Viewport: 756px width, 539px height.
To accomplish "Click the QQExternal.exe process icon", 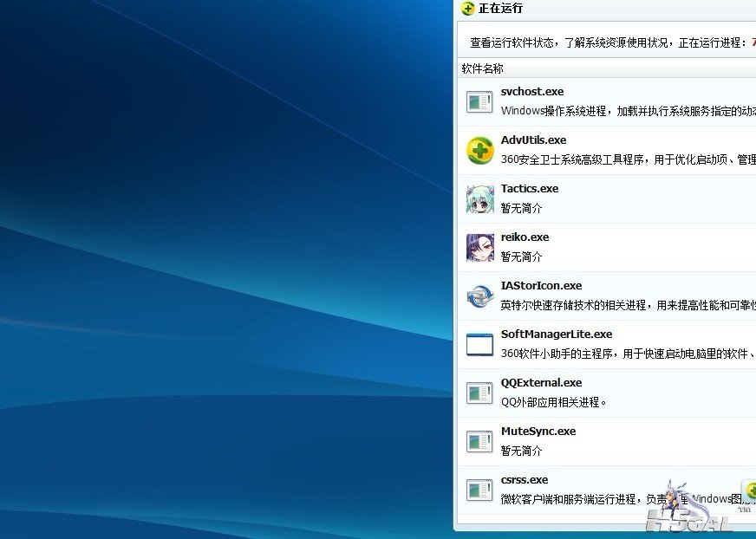I will [479, 393].
